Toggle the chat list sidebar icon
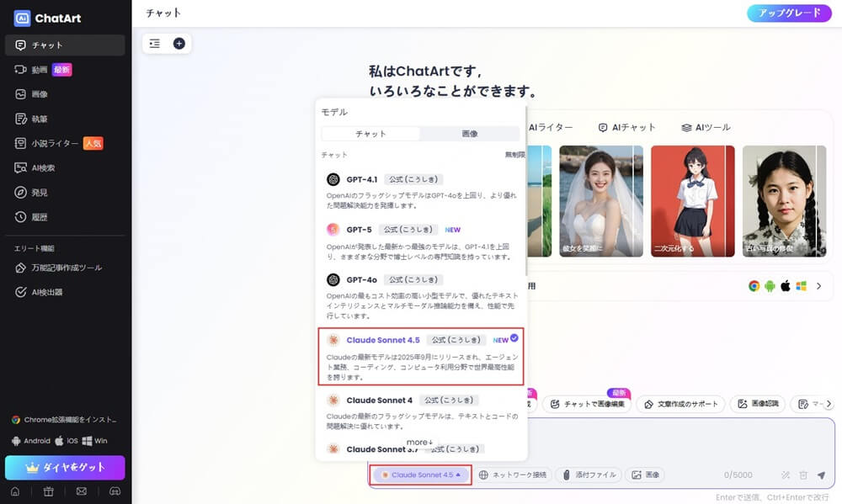 [x=155, y=44]
